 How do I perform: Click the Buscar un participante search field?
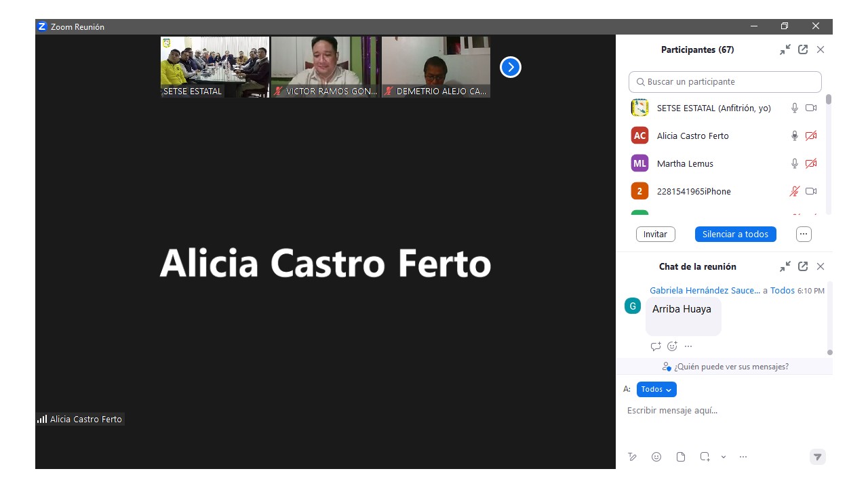[725, 82]
